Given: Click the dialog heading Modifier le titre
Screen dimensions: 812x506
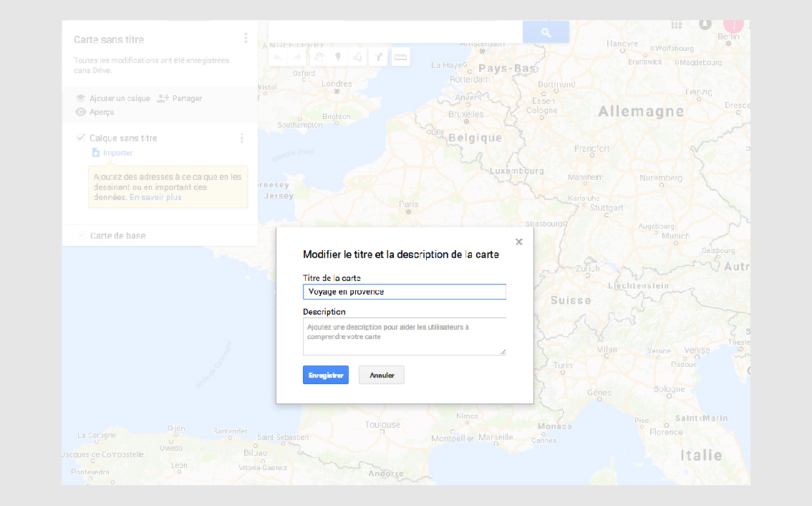Looking at the screenshot, I should 401,254.
